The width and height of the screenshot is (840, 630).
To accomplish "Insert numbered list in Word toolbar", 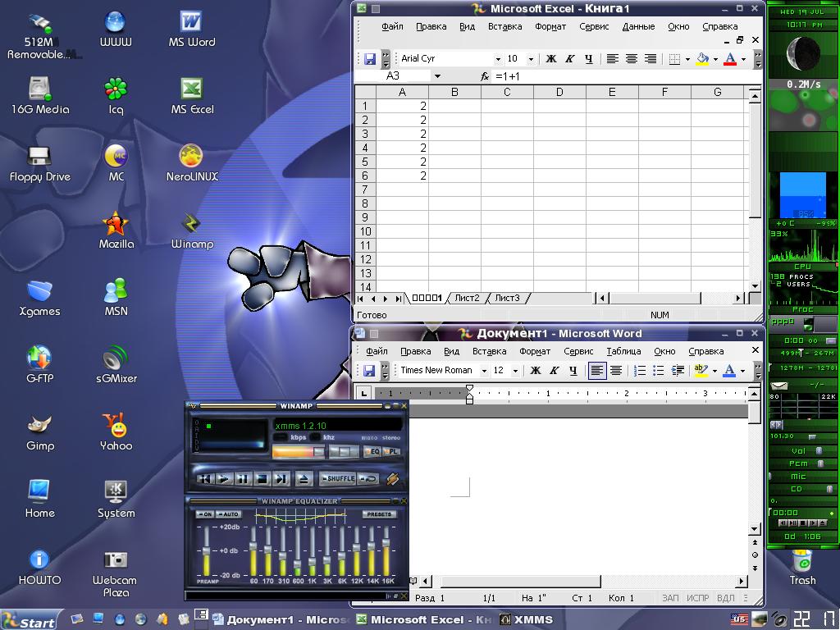I will (640, 371).
